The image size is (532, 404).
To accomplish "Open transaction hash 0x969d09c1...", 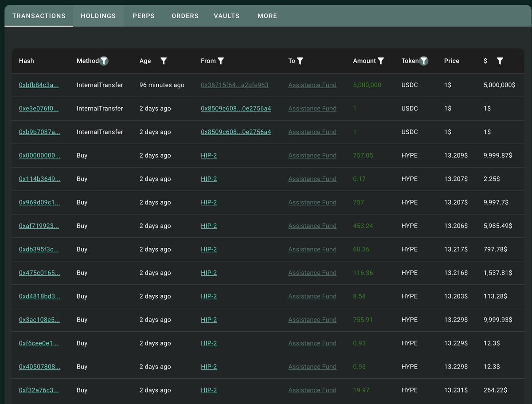I will coord(39,203).
